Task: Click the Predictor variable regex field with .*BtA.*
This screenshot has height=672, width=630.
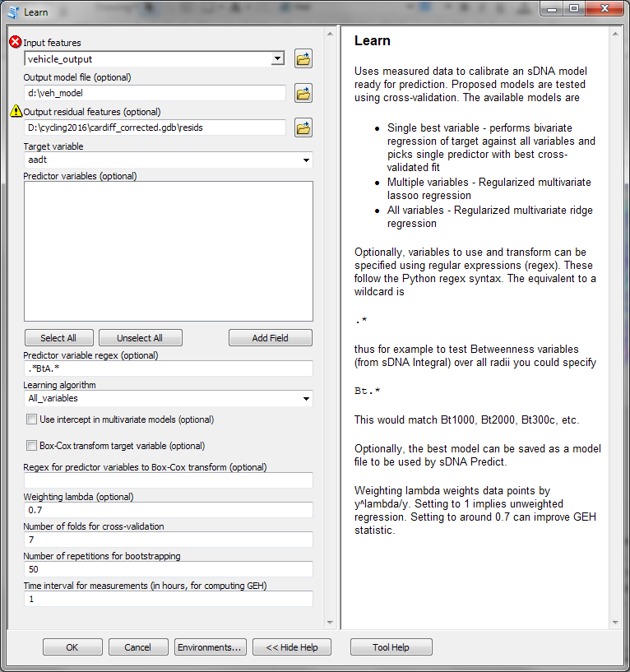Action: click(x=169, y=368)
